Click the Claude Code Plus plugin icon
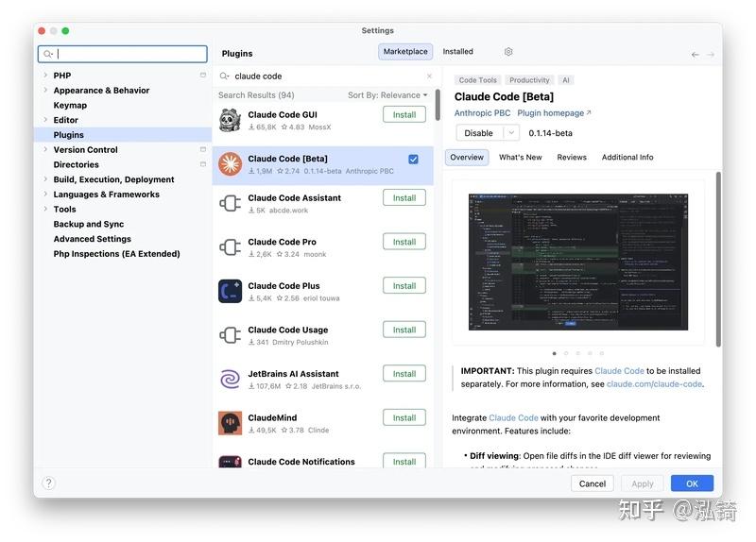 230,291
